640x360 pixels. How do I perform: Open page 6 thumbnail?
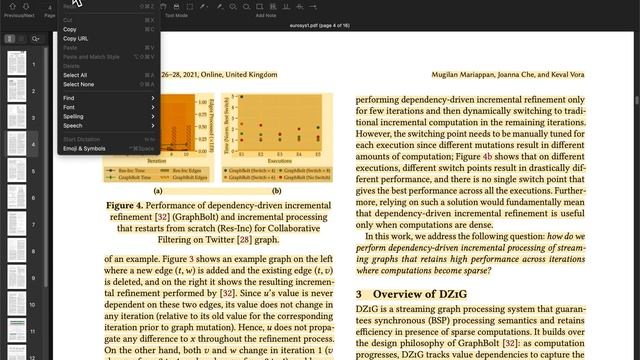point(17,197)
